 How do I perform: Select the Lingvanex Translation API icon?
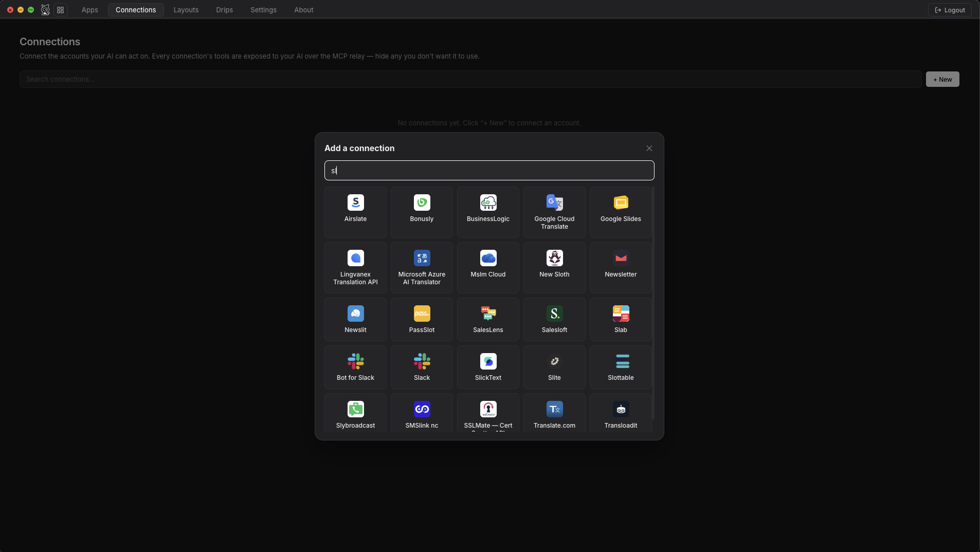355,258
